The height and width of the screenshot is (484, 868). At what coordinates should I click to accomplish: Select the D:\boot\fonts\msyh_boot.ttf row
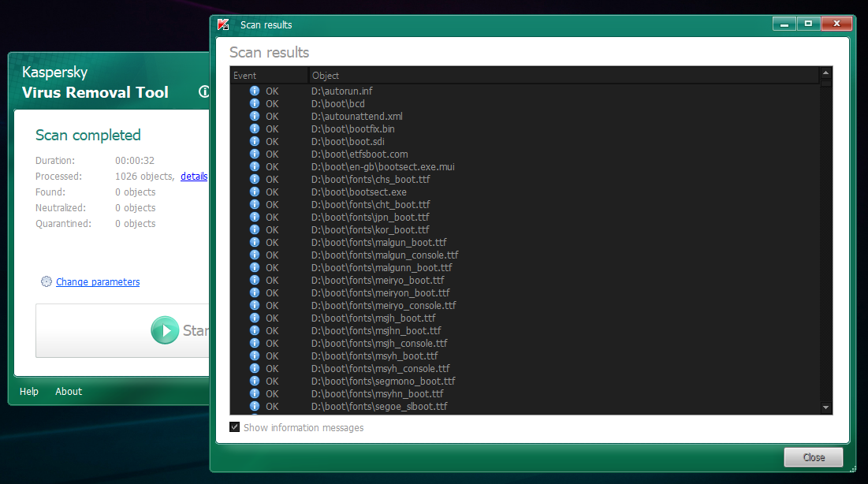[525, 356]
